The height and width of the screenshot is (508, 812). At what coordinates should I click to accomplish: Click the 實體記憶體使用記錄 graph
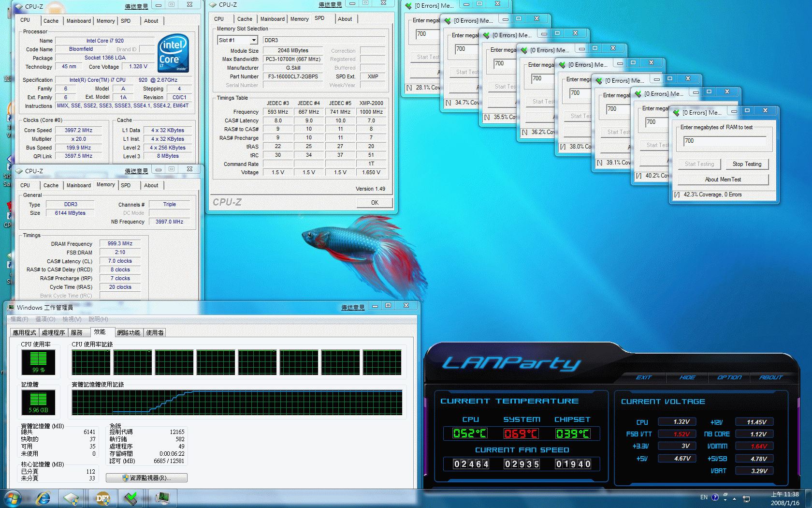coord(237,403)
